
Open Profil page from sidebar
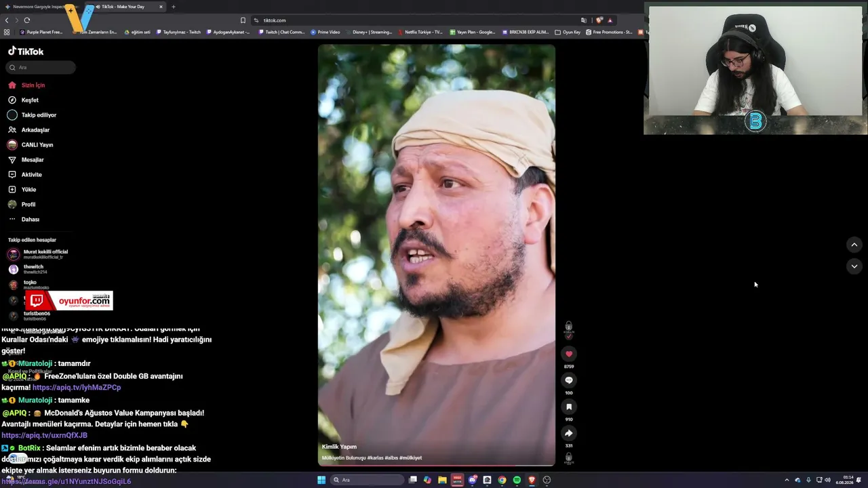pos(28,205)
